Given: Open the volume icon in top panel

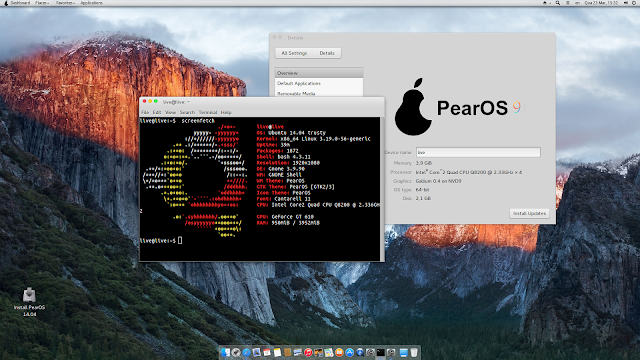Looking at the screenshot, I should click(626, 3).
